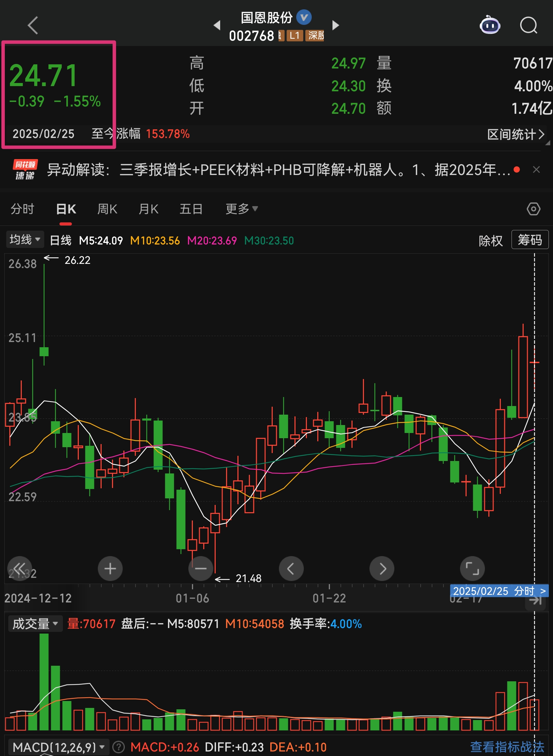Tap the 01-06 date axis label
Image resolution: width=553 pixels, height=756 pixels.
pos(193,598)
